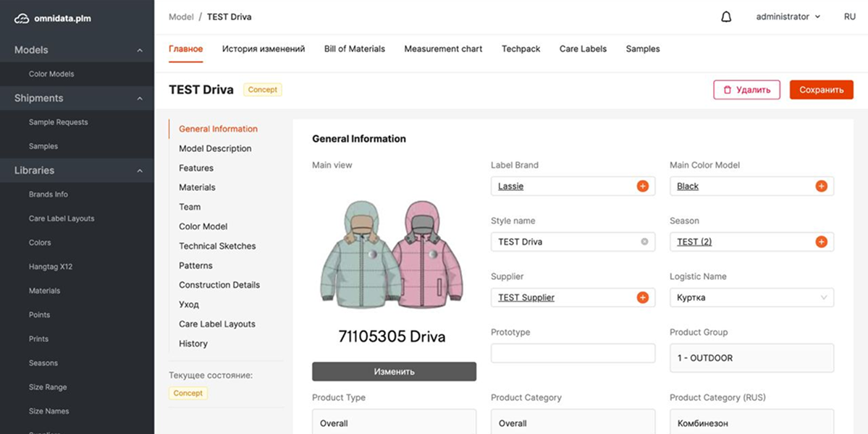The height and width of the screenshot is (434, 868).
Task: Open Care Label Layouts in Libraries sidebar
Action: (x=62, y=218)
